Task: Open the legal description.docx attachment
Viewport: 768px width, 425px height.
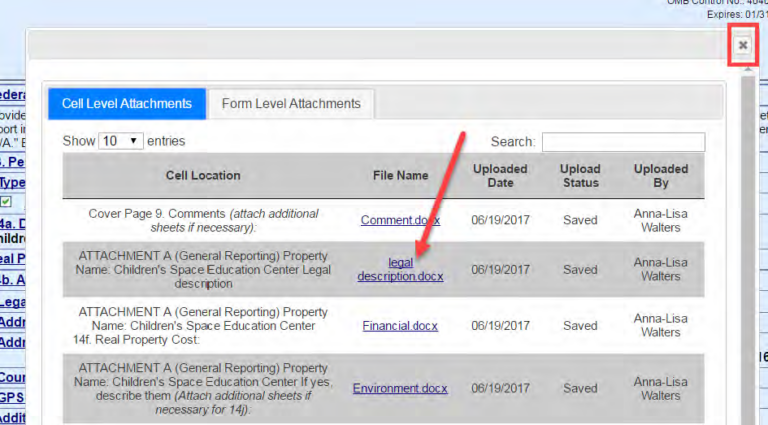Action: [x=400, y=269]
